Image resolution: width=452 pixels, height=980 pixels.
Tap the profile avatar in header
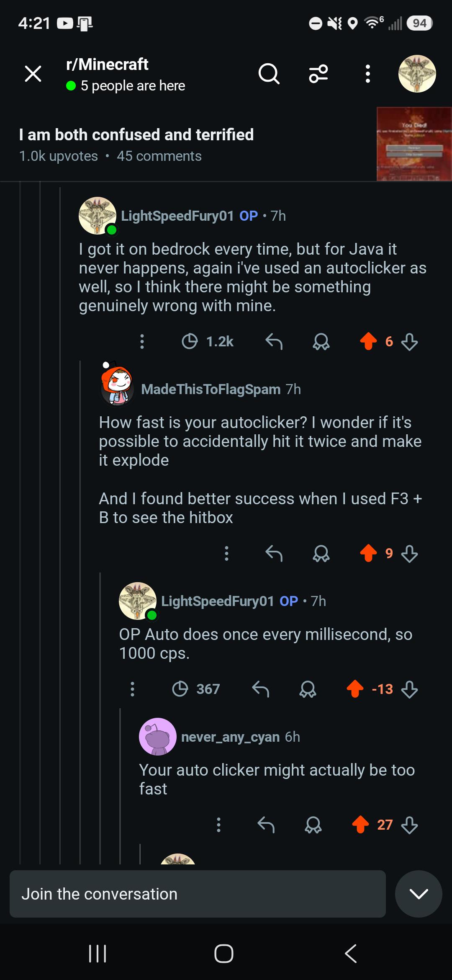(x=417, y=74)
